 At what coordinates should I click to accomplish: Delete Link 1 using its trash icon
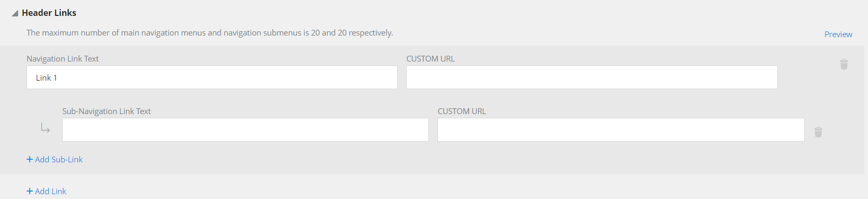click(844, 64)
